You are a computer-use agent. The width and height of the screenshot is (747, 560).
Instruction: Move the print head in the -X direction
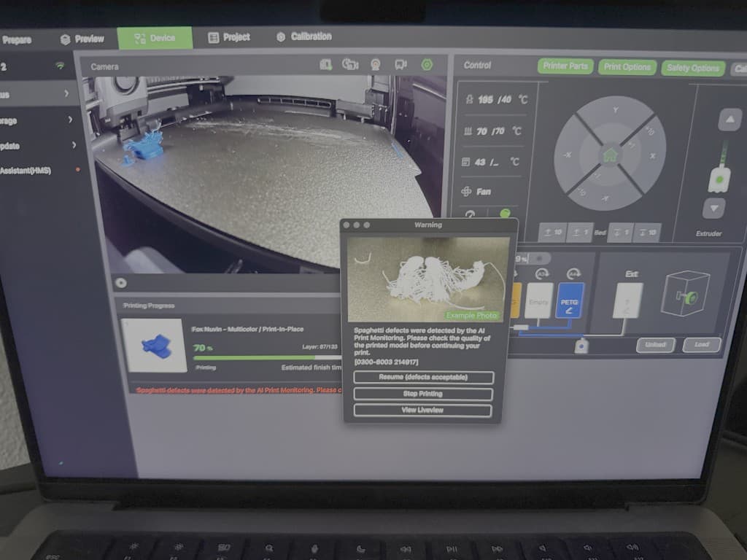click(x=568, y=155)
